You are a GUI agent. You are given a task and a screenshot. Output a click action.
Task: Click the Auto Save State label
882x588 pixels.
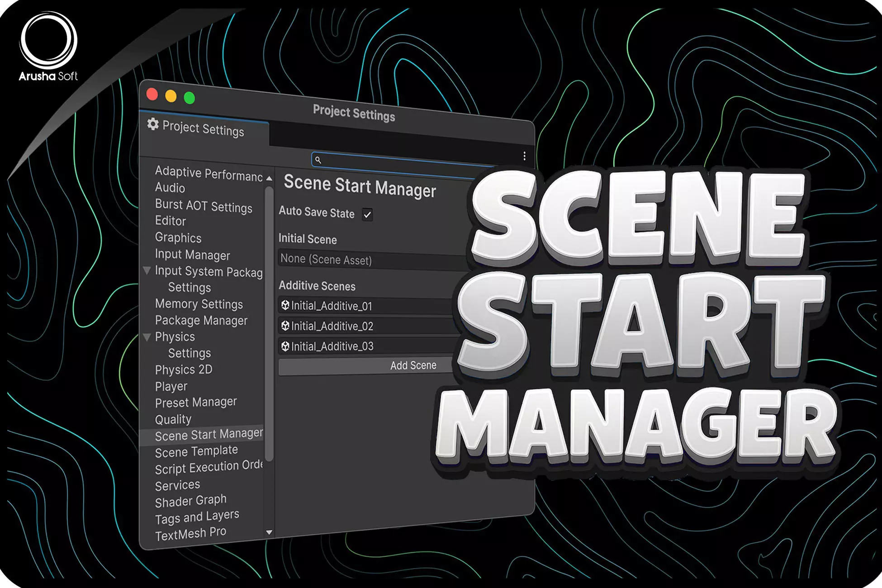317,212
